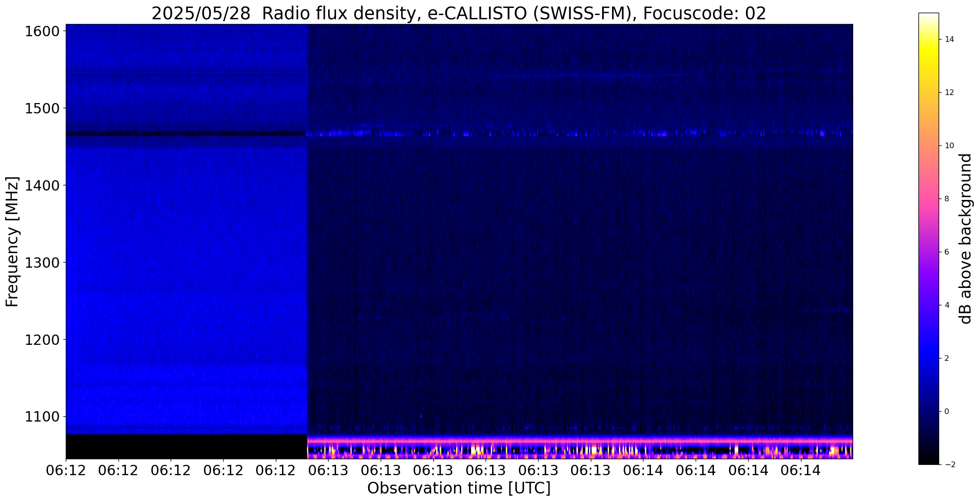Click the colorbar tick label 12
This screenshot has height=502, width=980.
coord(949,93)
